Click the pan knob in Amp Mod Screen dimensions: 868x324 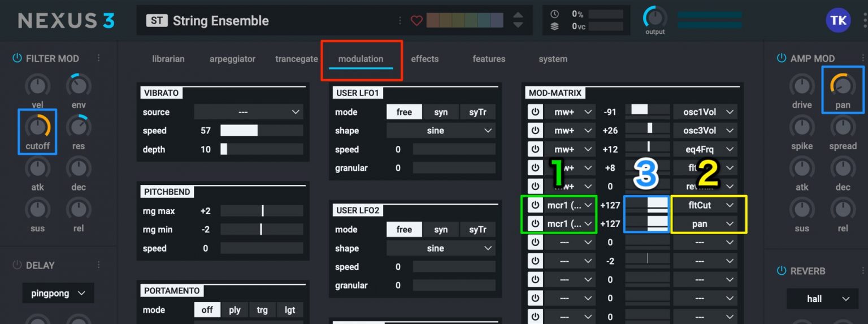842,85
